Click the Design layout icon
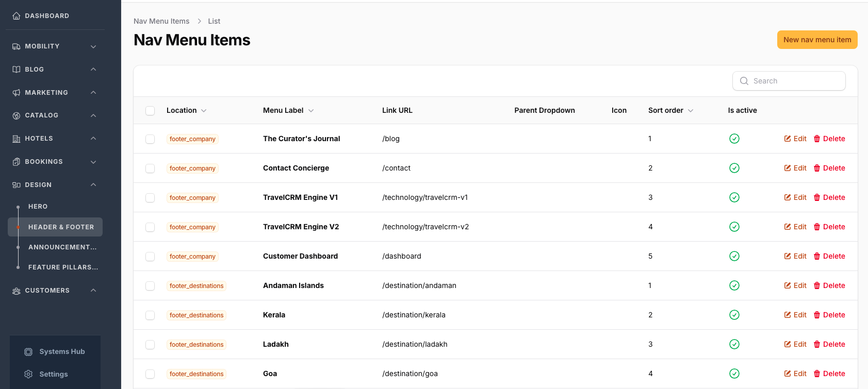Viewport: 868px width, 389px height. point(17,185)
